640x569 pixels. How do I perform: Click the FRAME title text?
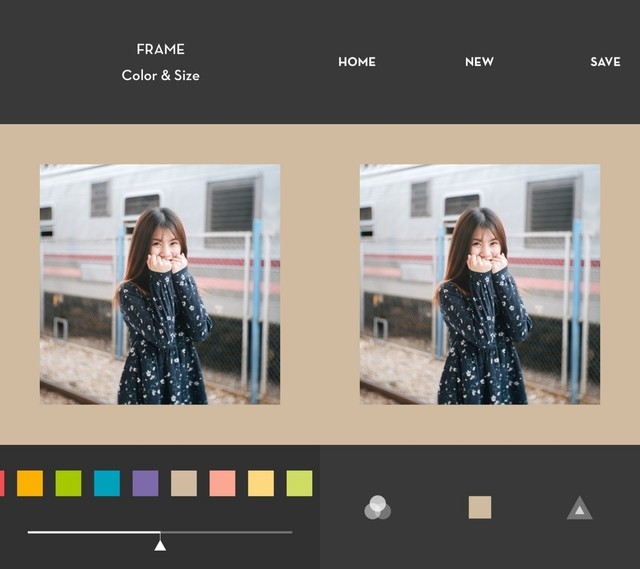click(x=160, y=49)
